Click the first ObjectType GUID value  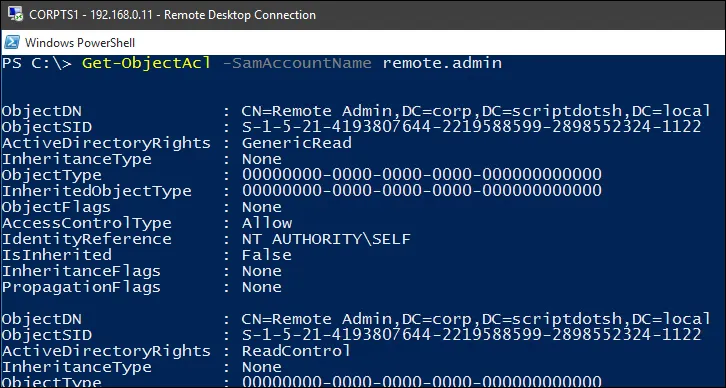tap(422, 175)
